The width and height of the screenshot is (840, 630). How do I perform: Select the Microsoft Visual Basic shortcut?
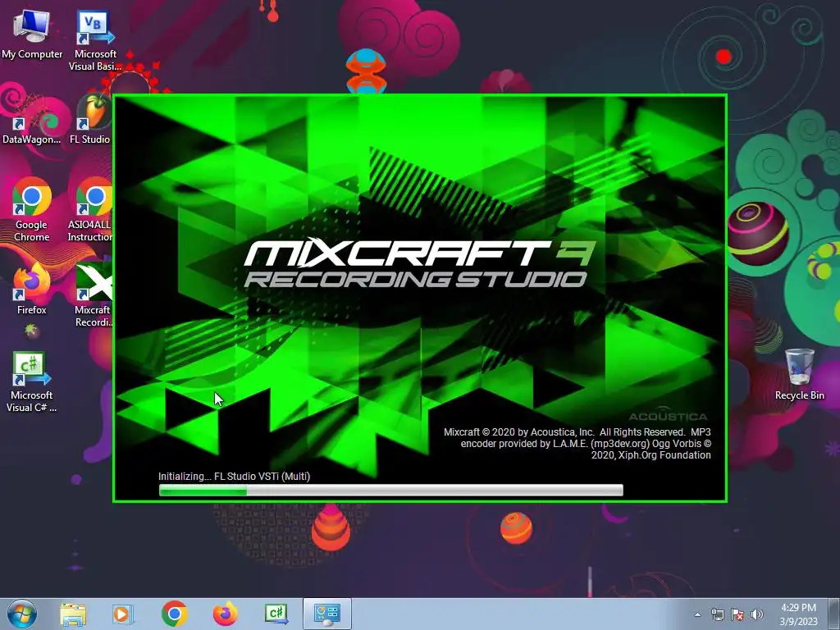pyautogui.click(x=95, y=40)
